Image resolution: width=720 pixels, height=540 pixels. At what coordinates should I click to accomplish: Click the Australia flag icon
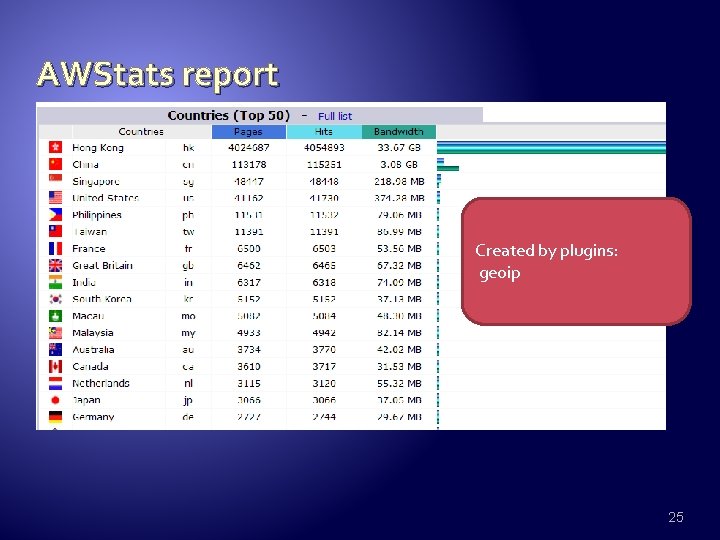(56, 349)
